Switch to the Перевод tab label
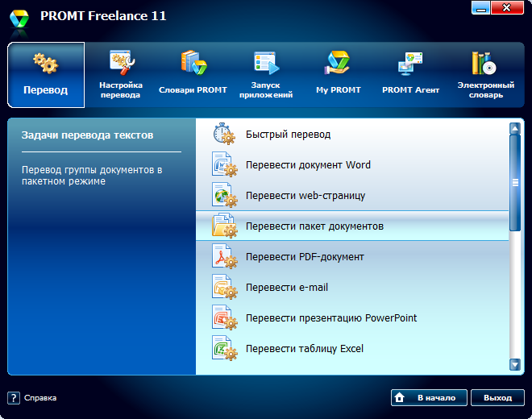Screen dimensions: 532x419 (45, 90)
